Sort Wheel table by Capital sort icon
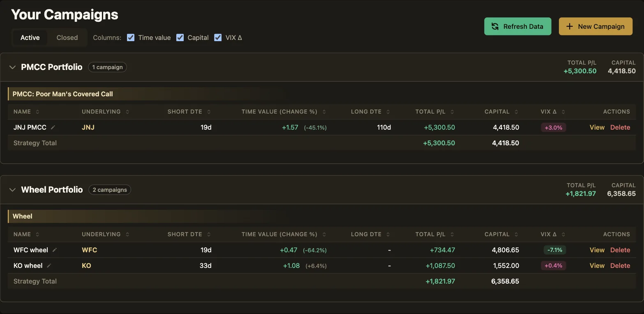 point(517,235)
